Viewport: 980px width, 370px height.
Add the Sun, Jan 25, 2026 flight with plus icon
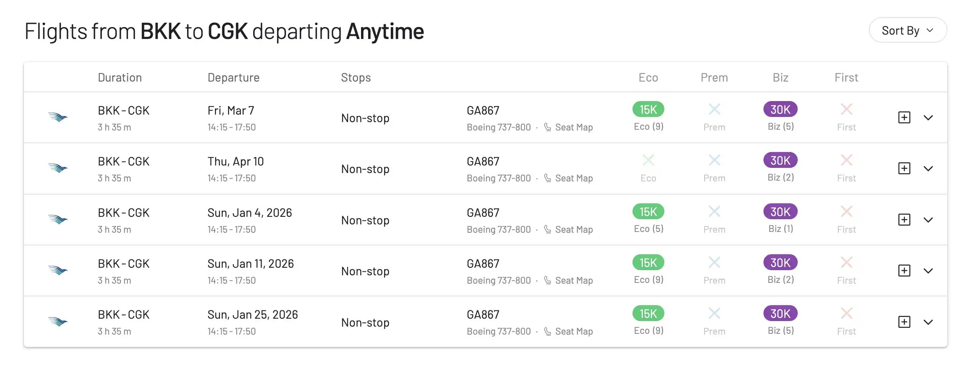click(904, 322)
